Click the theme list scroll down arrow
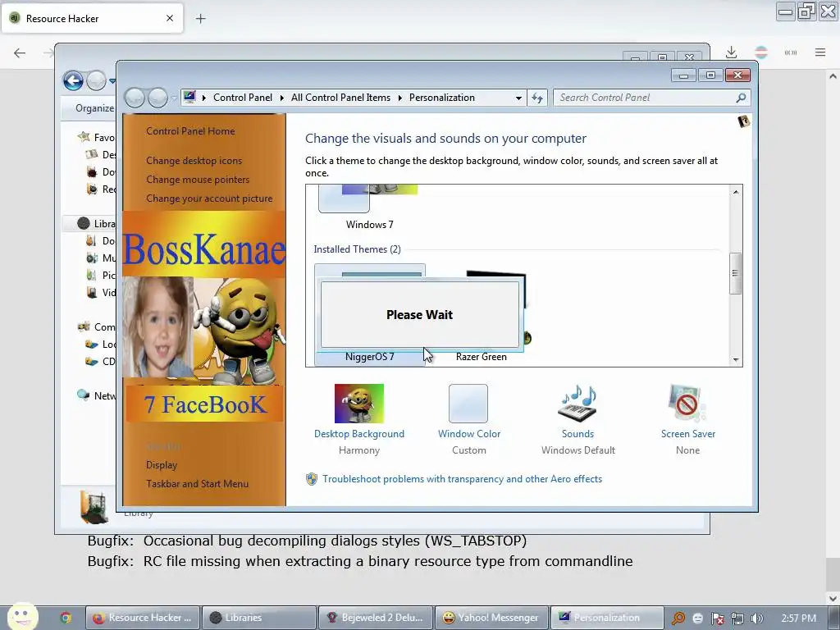Screen dimensions: 840x630 (736, 360)
